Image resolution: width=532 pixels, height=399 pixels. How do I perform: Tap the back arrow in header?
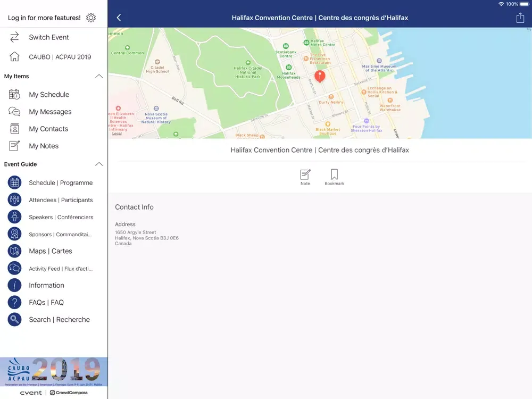119,18
